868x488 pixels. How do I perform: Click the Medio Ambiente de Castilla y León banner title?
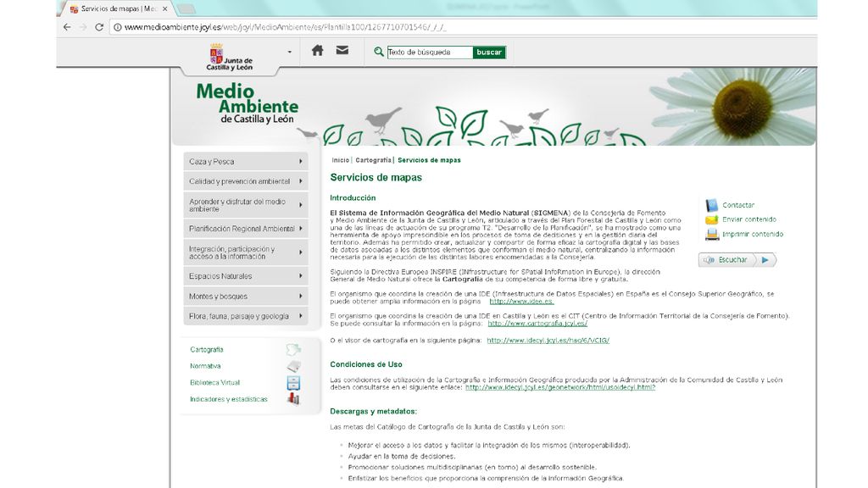click(247, 103)
